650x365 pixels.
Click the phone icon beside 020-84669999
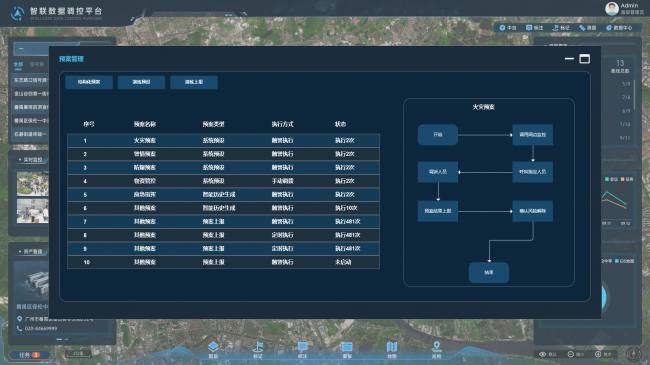[x=19, y=328]
